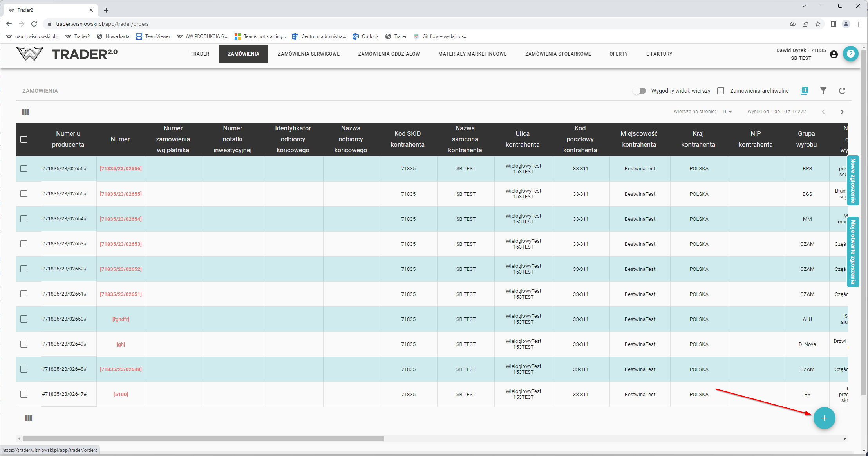The image size is (868, 456).
Task: Click the add-to-collection plus icon
Action: pos(805,91)
